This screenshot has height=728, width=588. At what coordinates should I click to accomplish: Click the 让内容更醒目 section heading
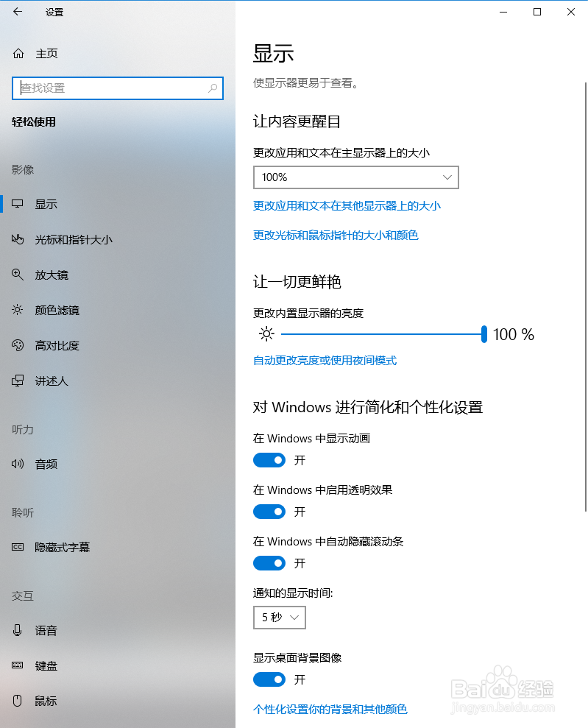(x=297, y=121)
